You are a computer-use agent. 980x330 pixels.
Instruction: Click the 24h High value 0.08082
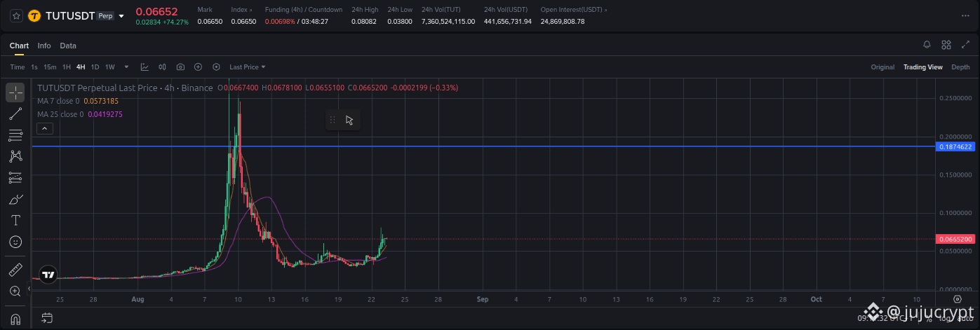pyautogui.click(x=364, y=22)
